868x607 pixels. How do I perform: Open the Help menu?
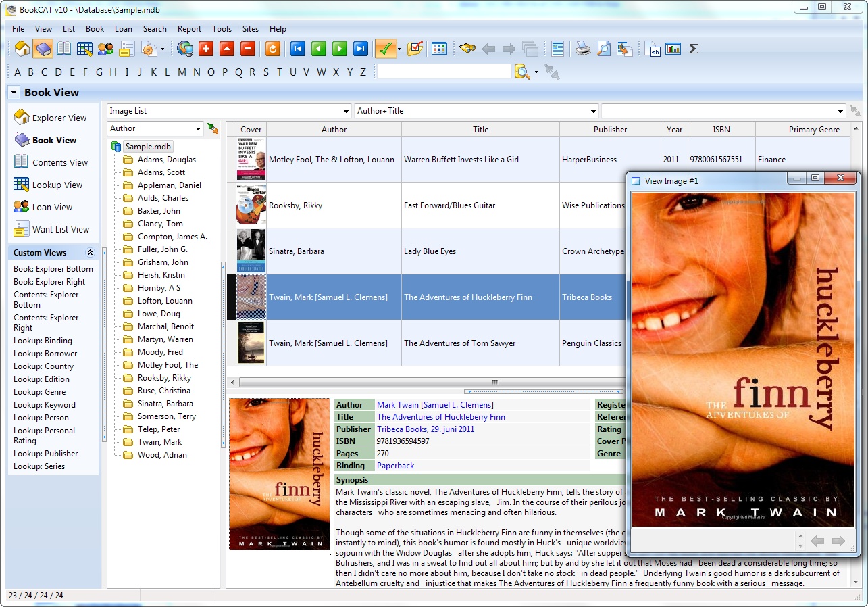click(278, 29)
